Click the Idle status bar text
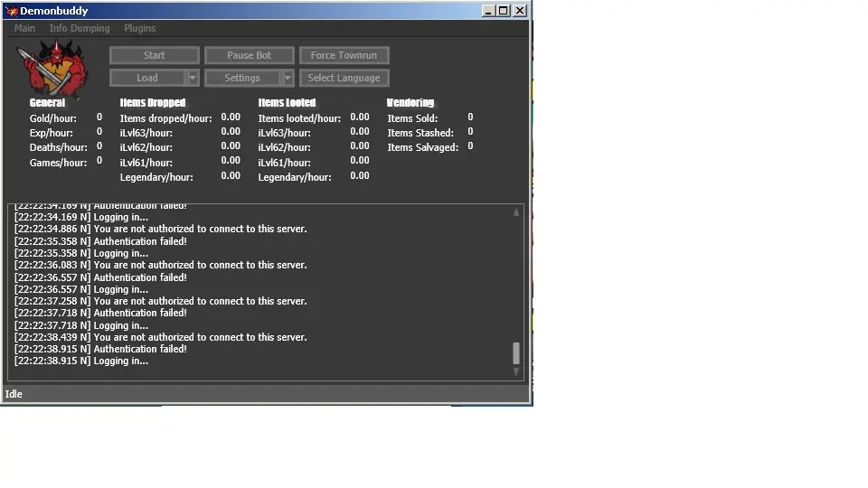 tap(14, 394)
